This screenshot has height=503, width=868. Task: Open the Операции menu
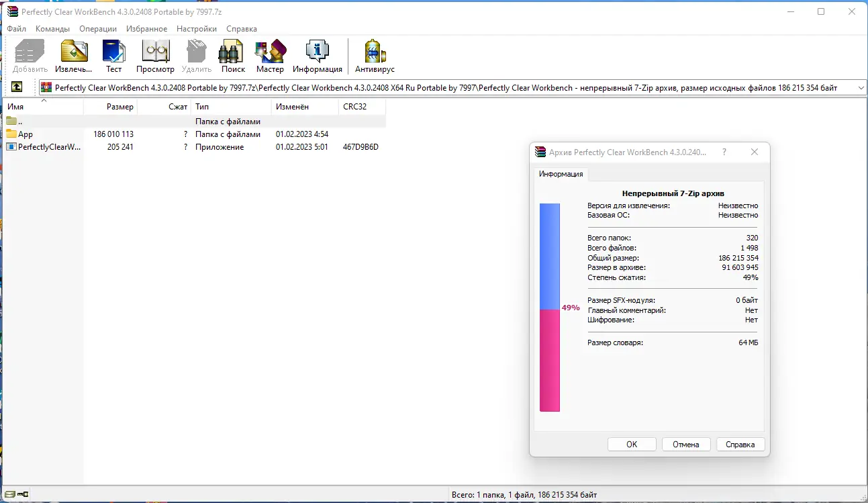click(98, 29)
